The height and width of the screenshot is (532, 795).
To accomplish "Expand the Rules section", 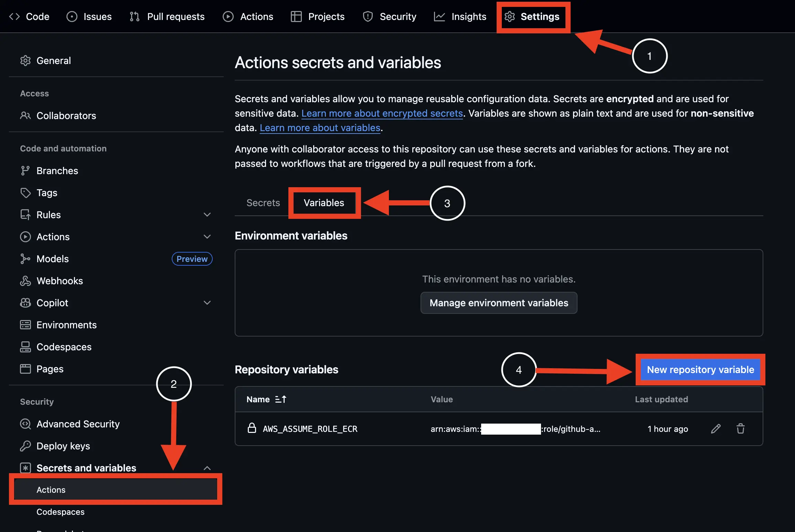I will click(207, 214).
